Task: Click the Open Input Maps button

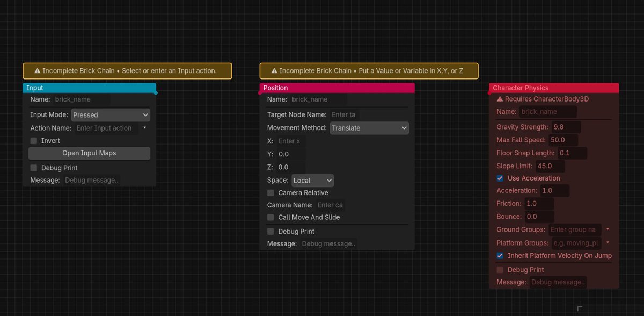Action: [x=89, y=153]
